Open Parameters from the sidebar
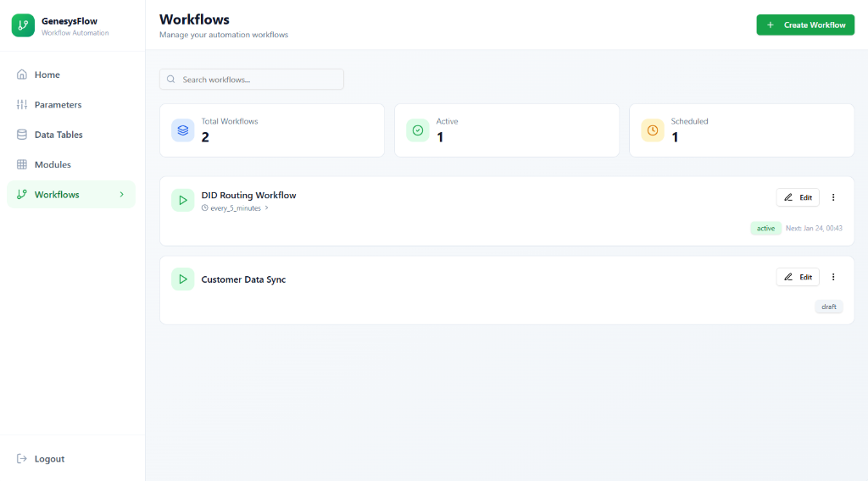868x481 pixels. pyautogui.click(x=71, y=104)
